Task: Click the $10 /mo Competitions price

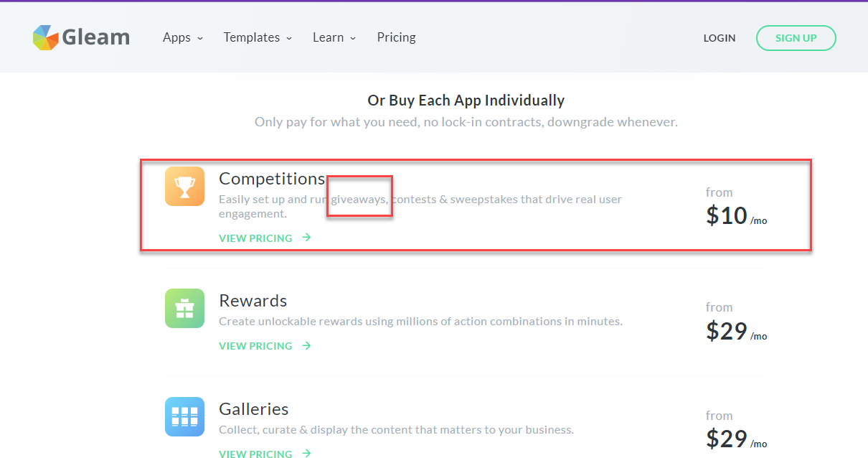Action: [737, 216]
